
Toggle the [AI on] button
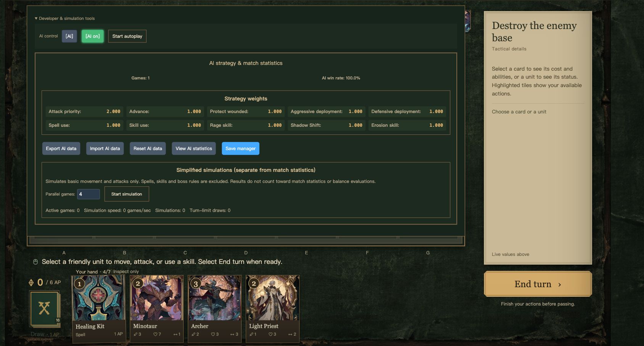[x=93, y=36]
